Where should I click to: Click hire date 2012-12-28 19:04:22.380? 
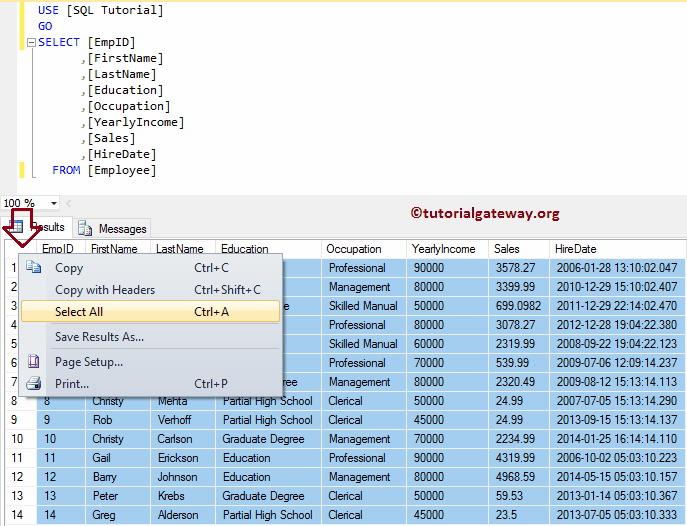pyautogui.click(x=617, y=325)
